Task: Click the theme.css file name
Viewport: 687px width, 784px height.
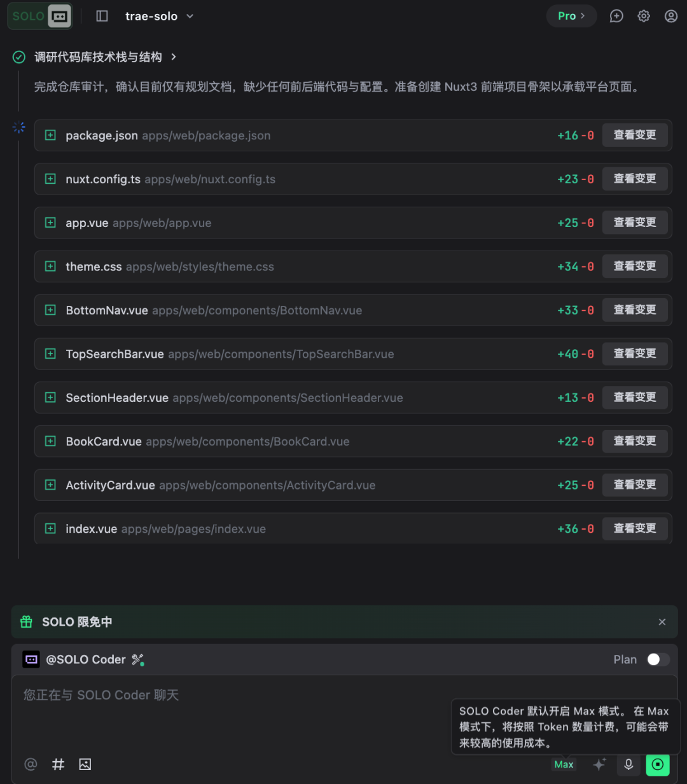Action: [x=94, y=266]
